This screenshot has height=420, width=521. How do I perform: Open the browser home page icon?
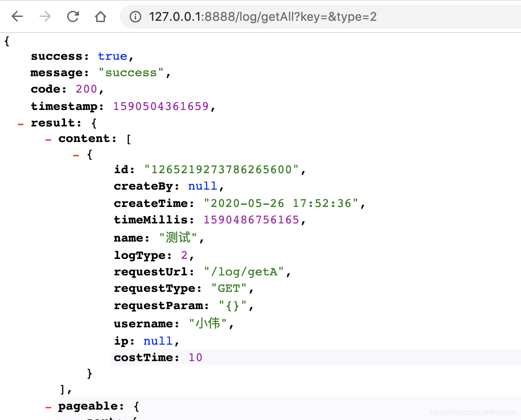101,17
